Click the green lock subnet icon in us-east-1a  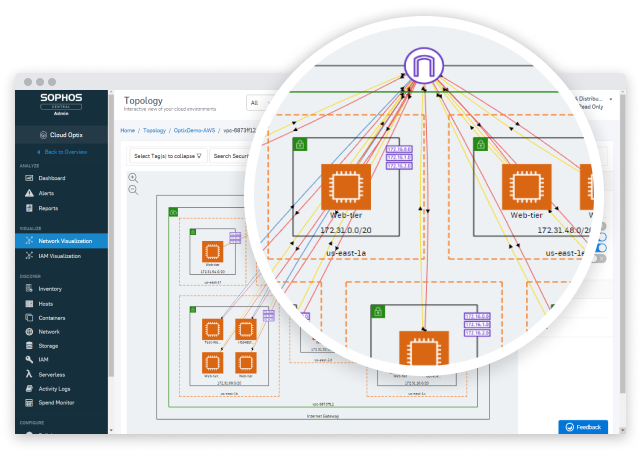pyautogui.click(x=299, y=145)
